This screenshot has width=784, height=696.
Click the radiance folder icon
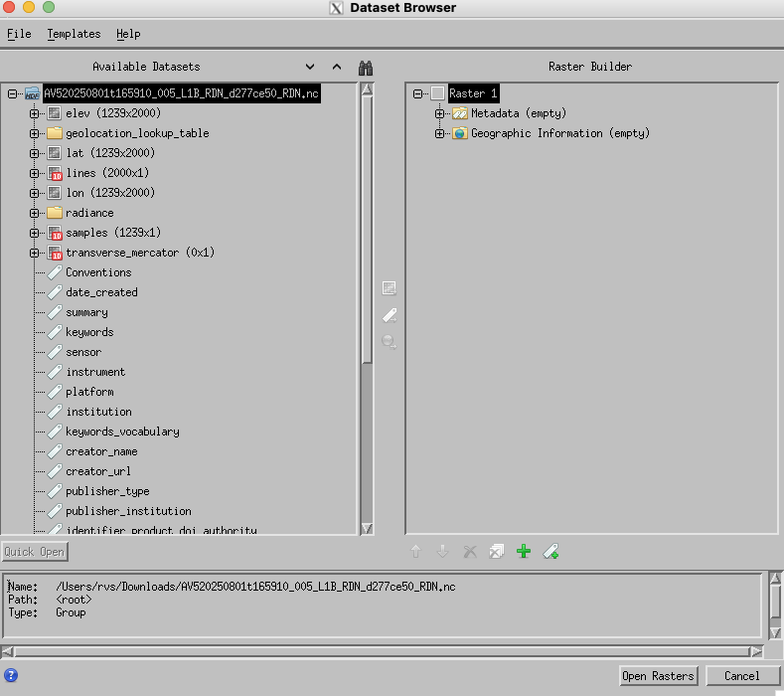(x=54, y=213)
